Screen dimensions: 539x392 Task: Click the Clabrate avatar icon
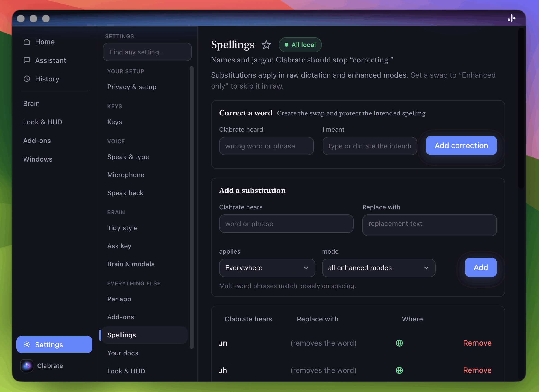coord(27,366)
